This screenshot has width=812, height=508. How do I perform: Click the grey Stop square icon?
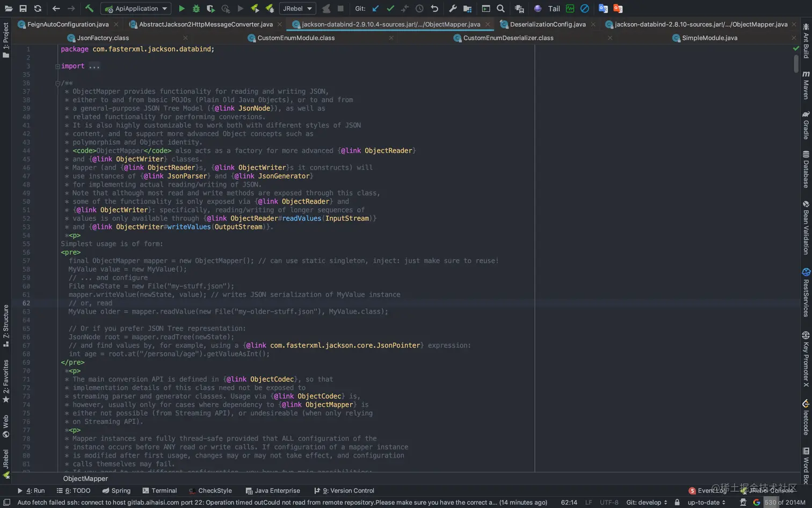click(x=340, y=9)
